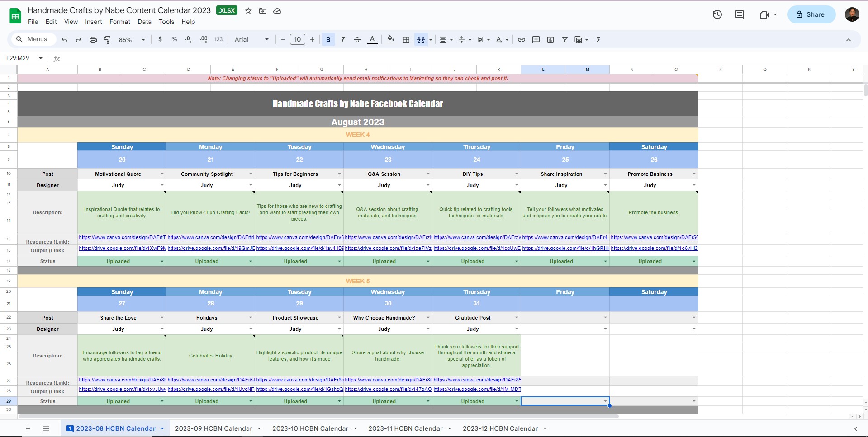This screenshot has width=868, height=437.
Task: Open Canva link for Thursday 31
Action: (477, 380)
